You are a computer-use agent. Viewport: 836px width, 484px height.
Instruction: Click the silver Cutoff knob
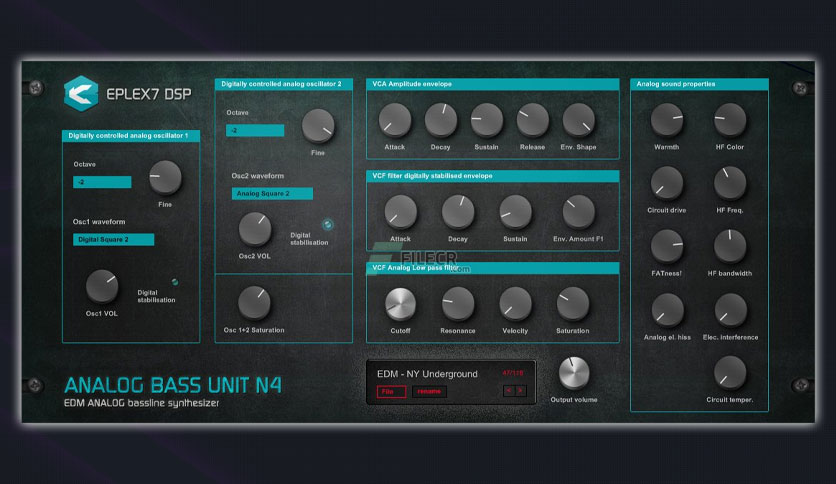[400, 304]
